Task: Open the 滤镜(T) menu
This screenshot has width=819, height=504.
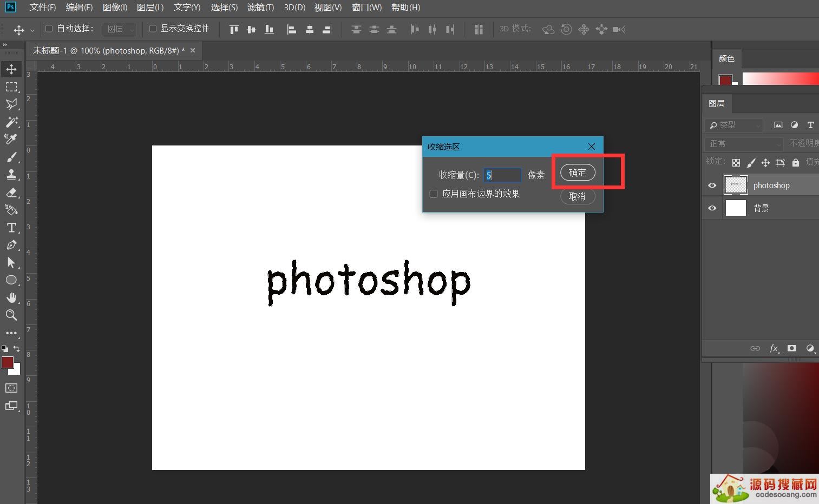Action: (x=260, y=8)
